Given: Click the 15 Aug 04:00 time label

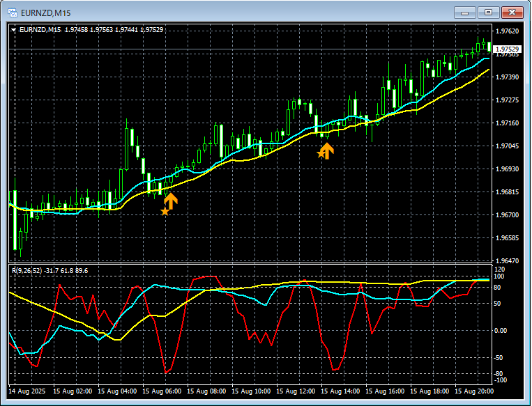Looking at the screenshot, I should tap(117, 391).
